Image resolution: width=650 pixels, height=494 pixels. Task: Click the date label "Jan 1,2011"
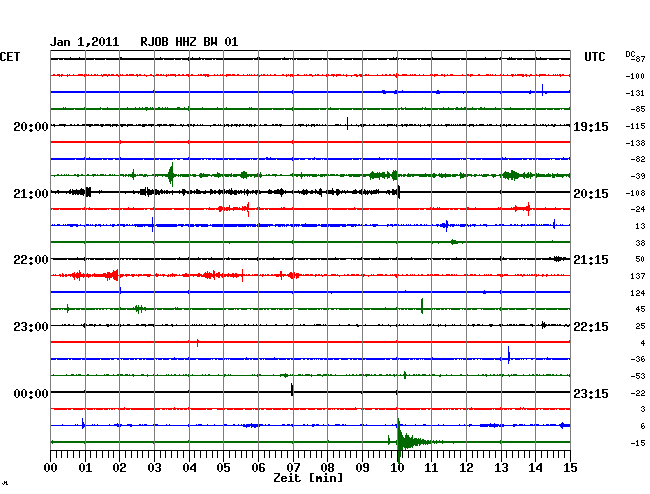[x=84, y=42]
